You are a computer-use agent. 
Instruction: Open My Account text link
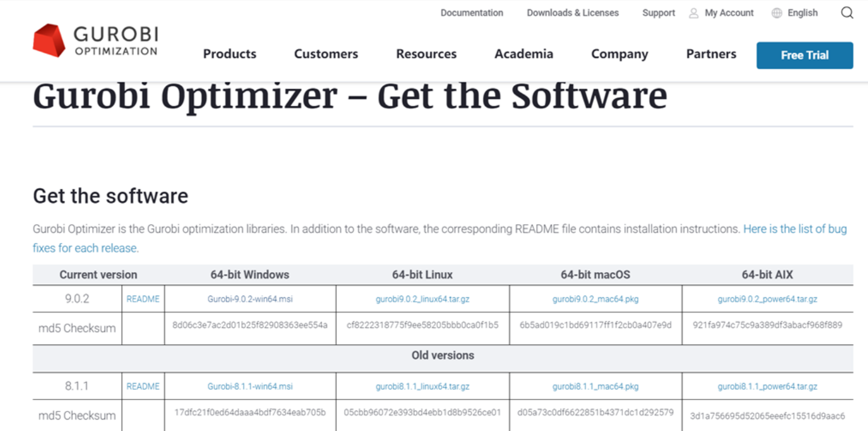(x=729, y=13)
